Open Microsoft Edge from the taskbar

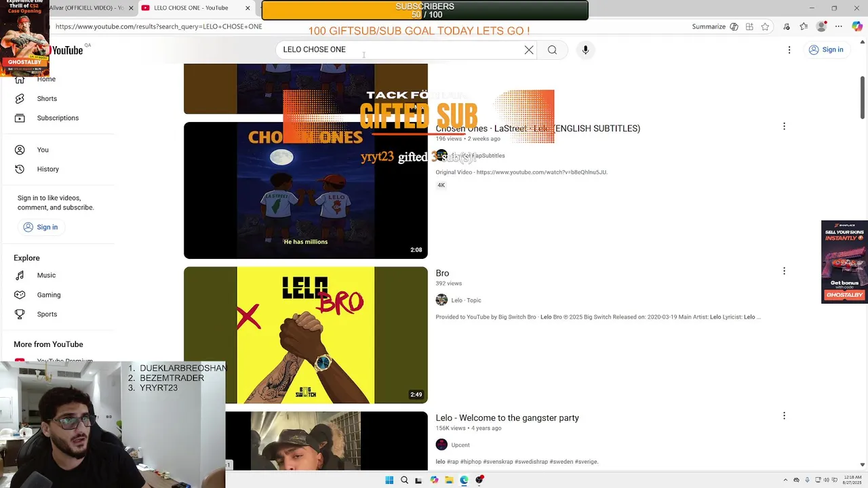(464, 480)
